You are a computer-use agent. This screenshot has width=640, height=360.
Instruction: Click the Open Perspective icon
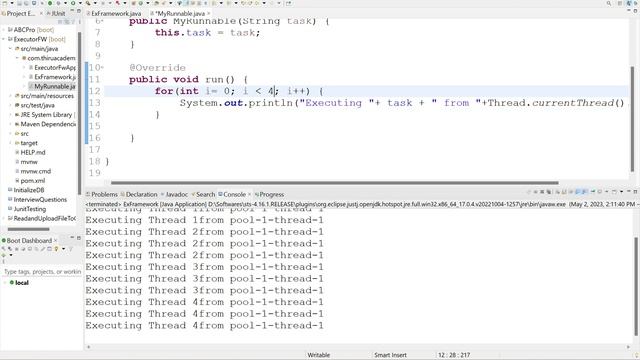pos(620,3)
